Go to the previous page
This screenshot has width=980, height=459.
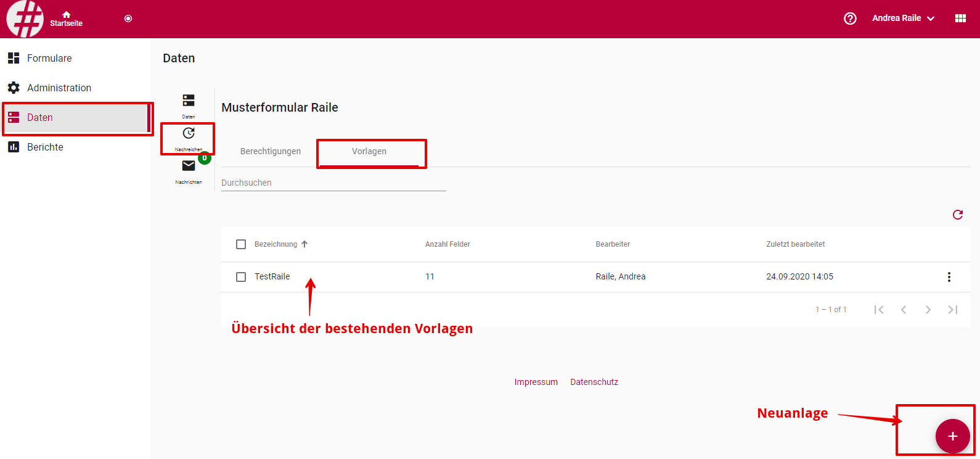pyautogui.click(x=904, y=310)
